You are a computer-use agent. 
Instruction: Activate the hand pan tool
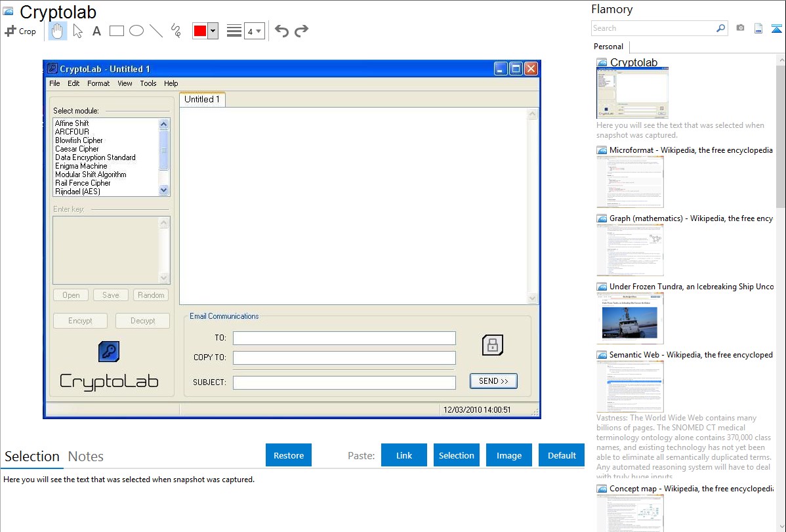coord(57,31)
